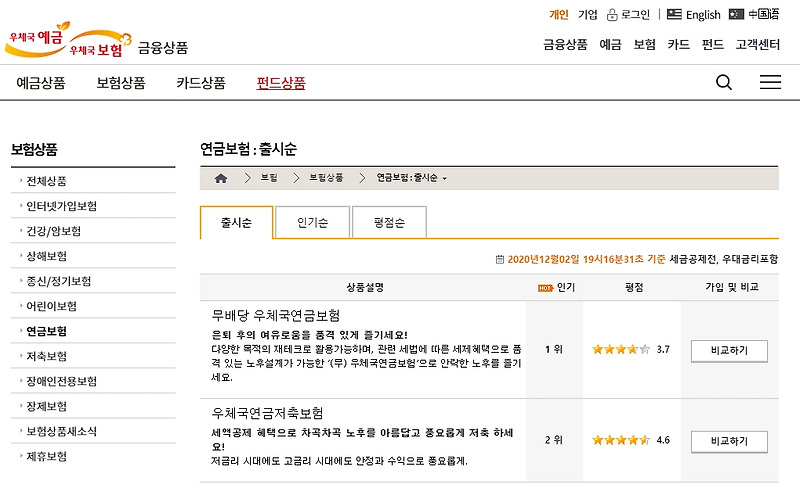The width and height of the screenshot is (800, 488).
Task: Click the English flag icon
Action: [x=674, y=14]
